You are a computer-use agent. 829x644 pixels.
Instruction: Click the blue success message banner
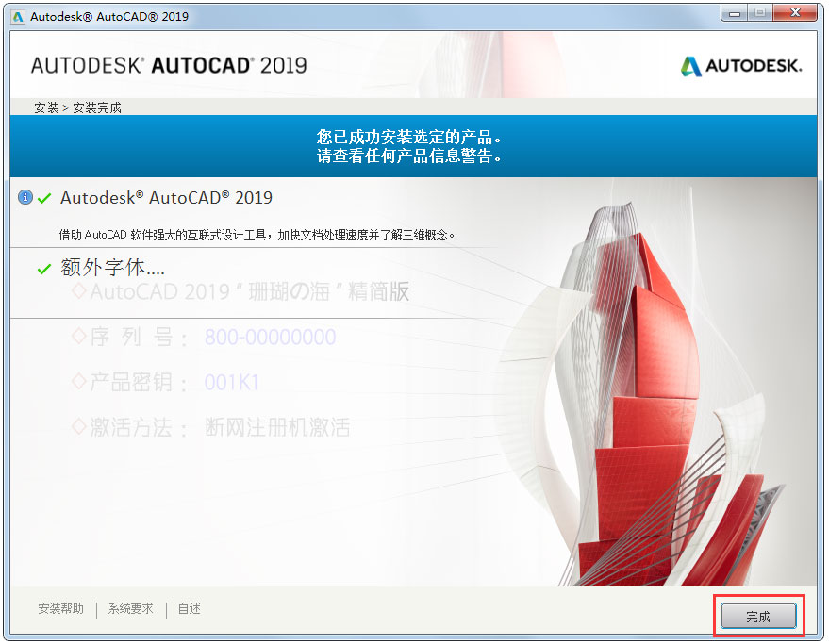click(413, 144)
